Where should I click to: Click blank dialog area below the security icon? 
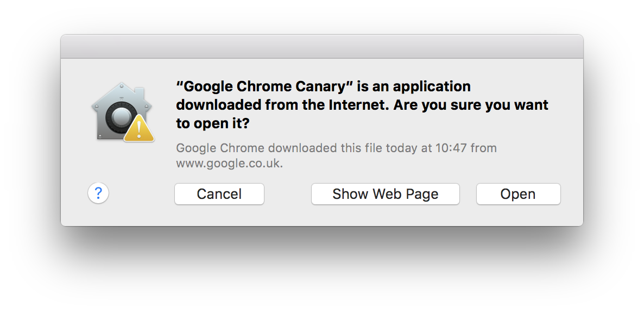click(x=122, y=164)
